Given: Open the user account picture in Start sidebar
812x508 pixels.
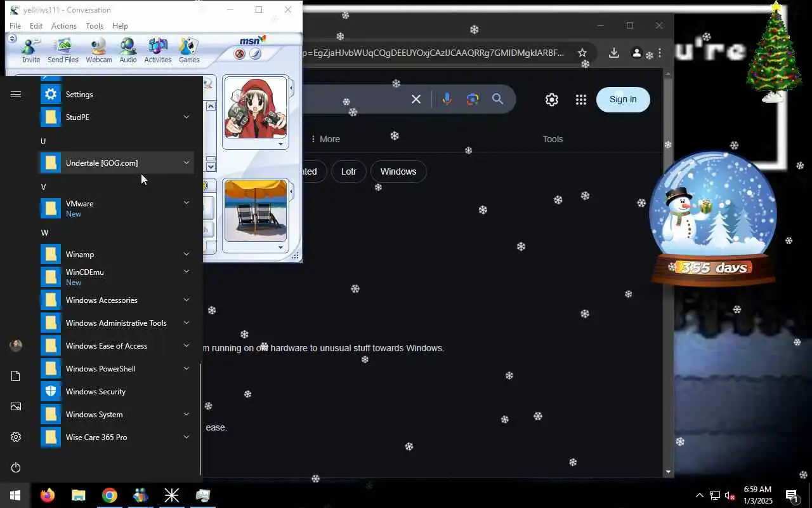Looking at the screenshot, I should (x=16, y=345).
